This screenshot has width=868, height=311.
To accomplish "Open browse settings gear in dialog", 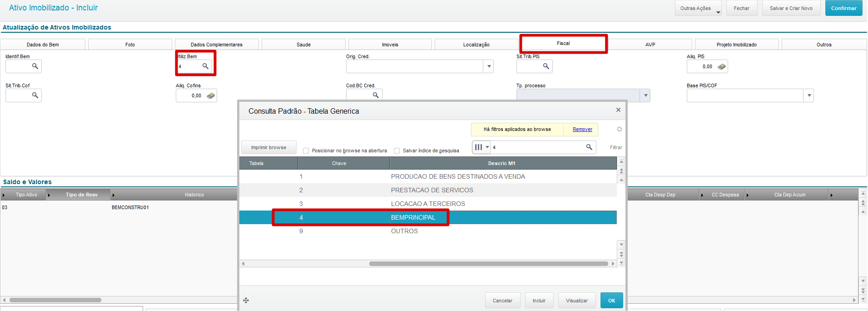I will 619,129.
